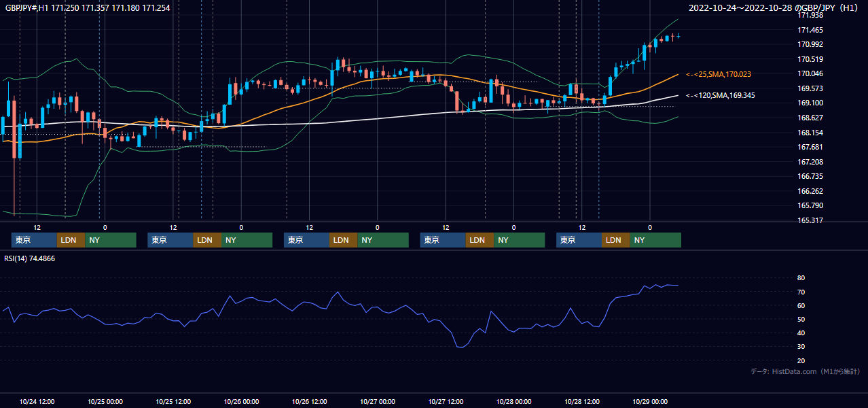This screenshot has width=868, height=408.
Task: Click the white 120 SMA label 169.345
Action: (x=721, y=96)
